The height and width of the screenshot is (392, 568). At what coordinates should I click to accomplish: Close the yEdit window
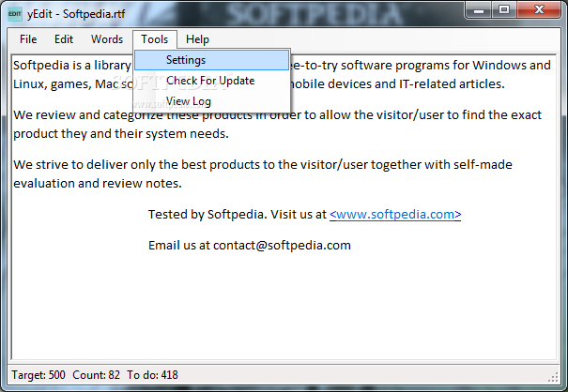point(539,10)
